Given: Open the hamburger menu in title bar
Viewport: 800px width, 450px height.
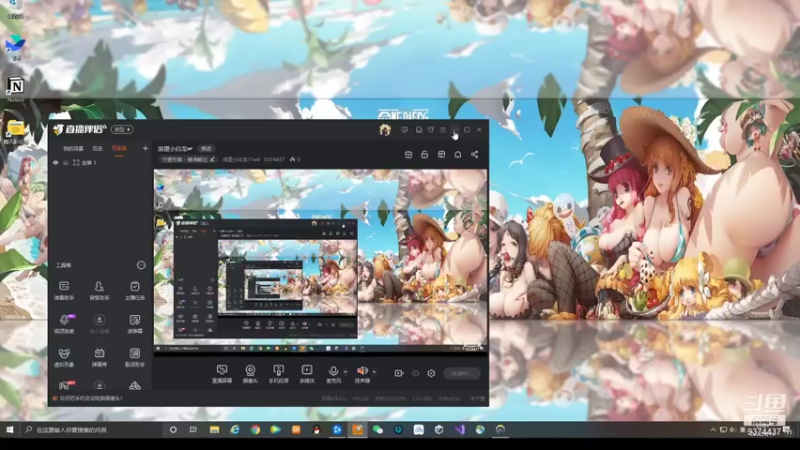Looking at the screenshot, I should point(443,130).
